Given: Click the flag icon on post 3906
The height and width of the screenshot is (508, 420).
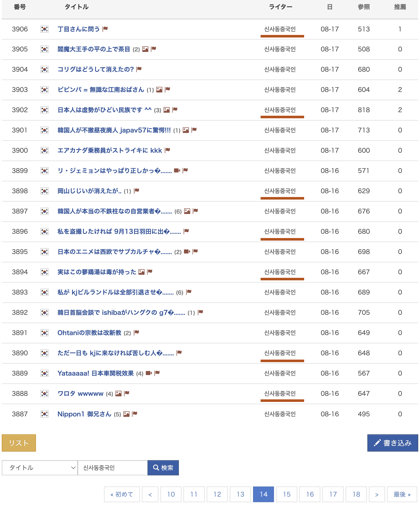Looking at the screenshot, I should pyautogui.click(x=105, y=29).
